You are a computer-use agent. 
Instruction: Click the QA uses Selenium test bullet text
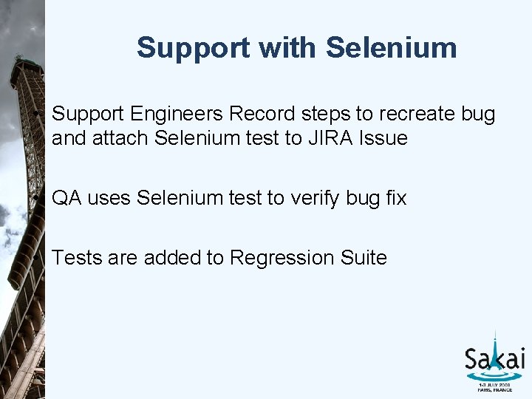pos(229,198)
